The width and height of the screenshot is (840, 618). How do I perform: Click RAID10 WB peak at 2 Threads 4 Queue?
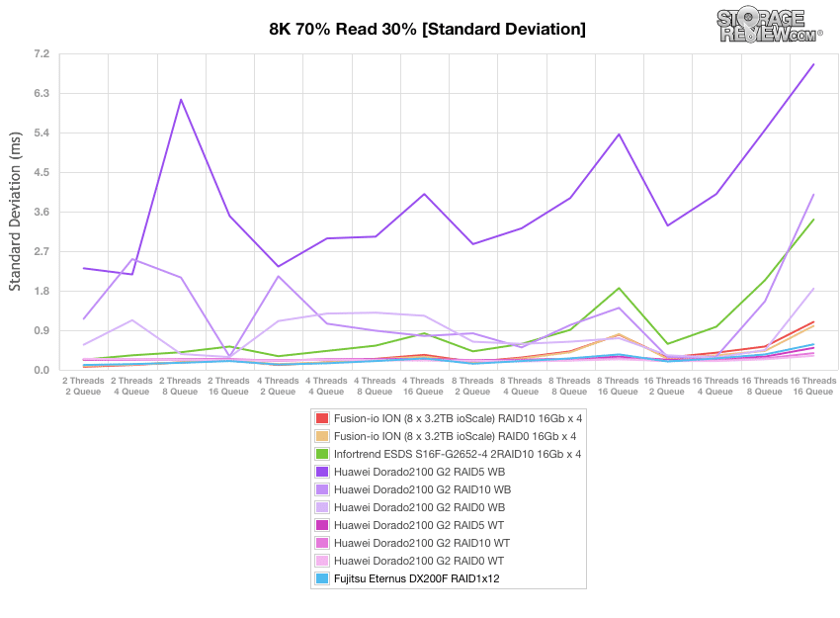click(132, 259)
